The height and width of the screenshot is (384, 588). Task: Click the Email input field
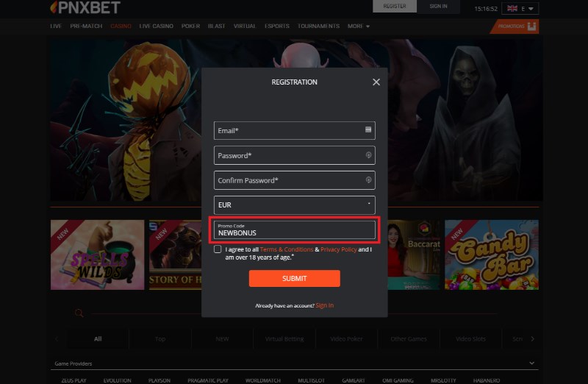click(295, 131)
